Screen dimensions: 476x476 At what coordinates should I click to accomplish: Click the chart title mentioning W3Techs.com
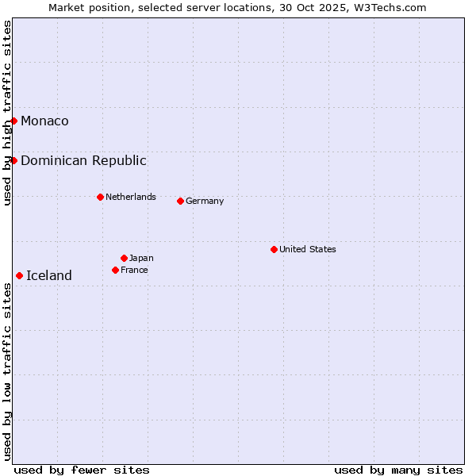point(237,7)
